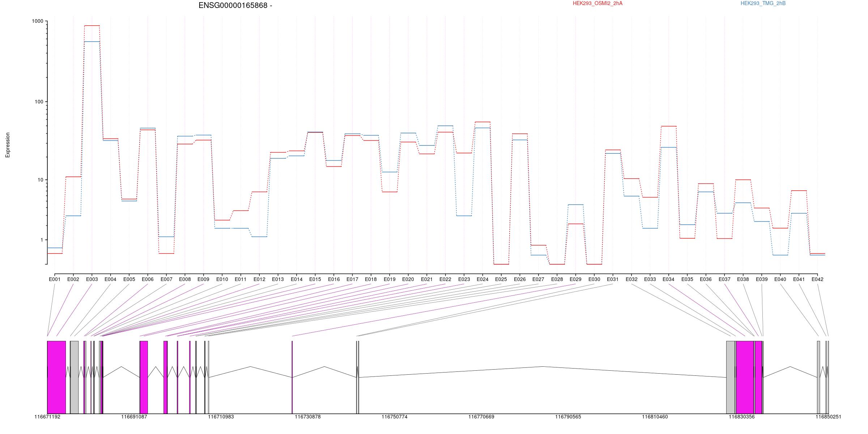Click exon label E037
The width and height of the screenshot is (868, 434).
[x=724, y=280]
